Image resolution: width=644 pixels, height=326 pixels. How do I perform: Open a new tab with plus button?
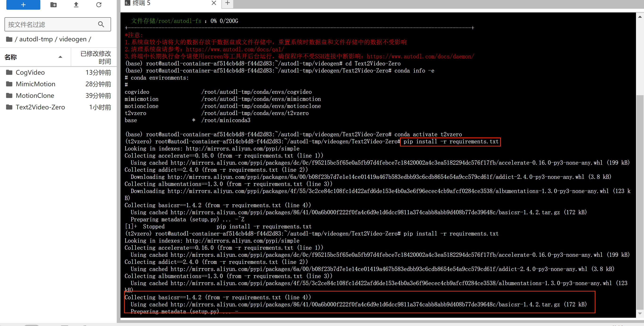click(x=227, y=3)
